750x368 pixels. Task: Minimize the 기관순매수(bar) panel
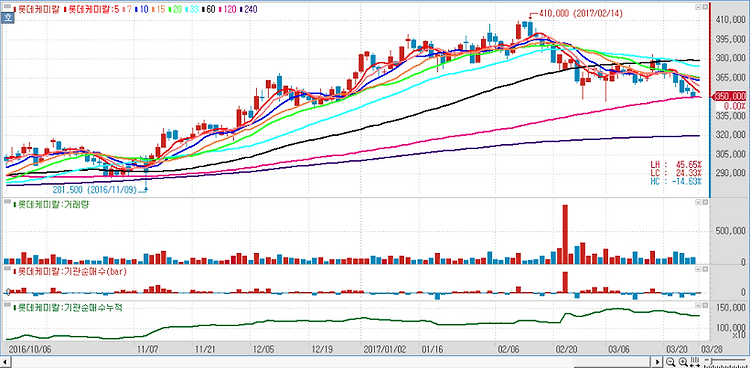coord(698,269)
